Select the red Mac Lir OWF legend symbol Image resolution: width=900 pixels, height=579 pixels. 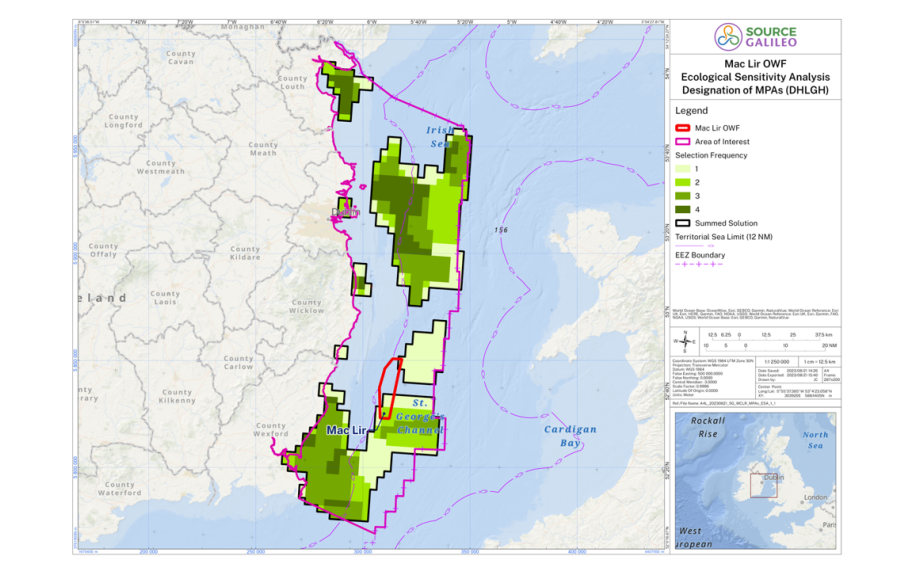[682, 128]
